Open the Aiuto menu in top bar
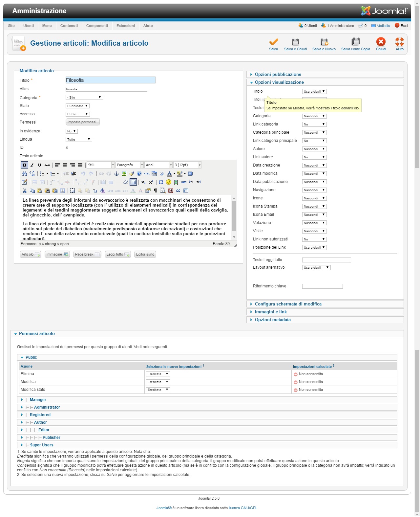The image size is (420, 517). click(x=148, y=26)
